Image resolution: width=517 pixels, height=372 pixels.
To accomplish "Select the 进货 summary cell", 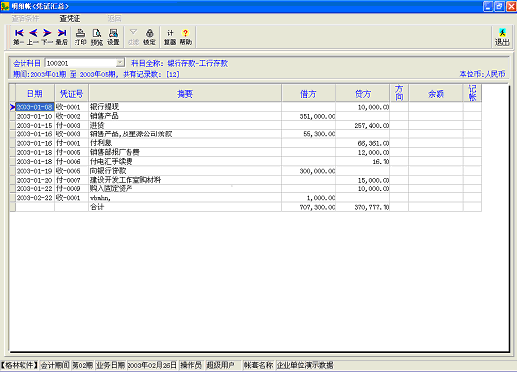I will 185,125.
